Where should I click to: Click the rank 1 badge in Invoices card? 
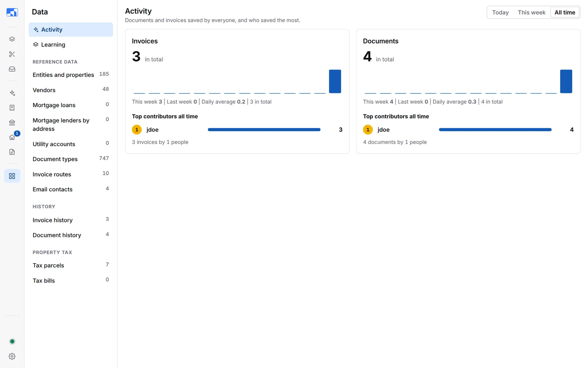137,130
